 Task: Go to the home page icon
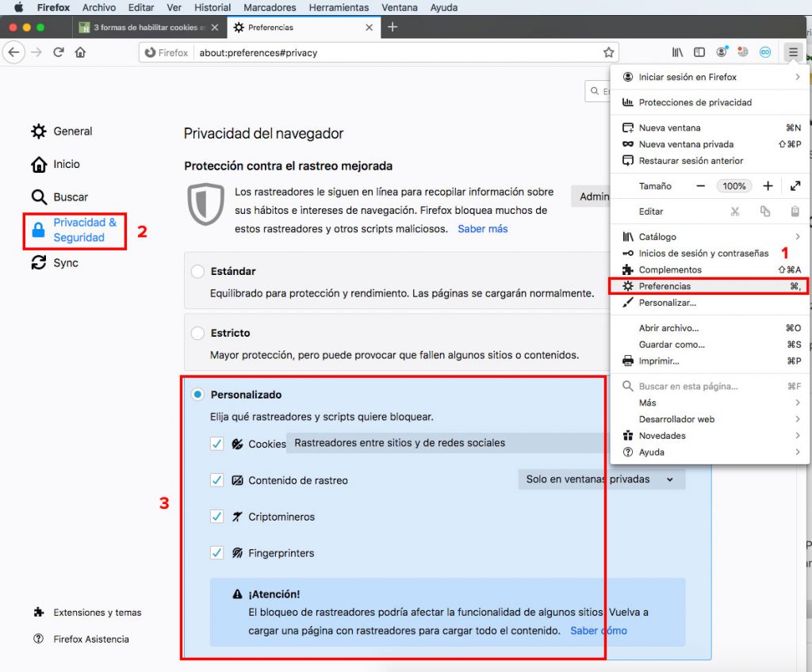(x=80, y=52)
